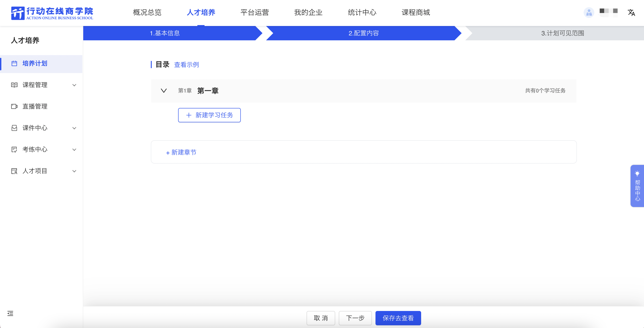This screenshot has width=644, height=328.
Task: Expand the 课件中心 submenu arrow
Action: (x=74, y=128)
